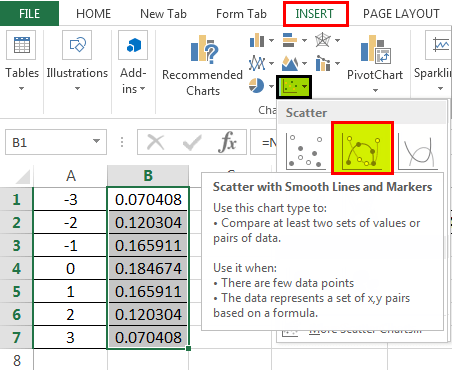Grab the fill handle of selection
452x370 pixels.
(189, 348)
